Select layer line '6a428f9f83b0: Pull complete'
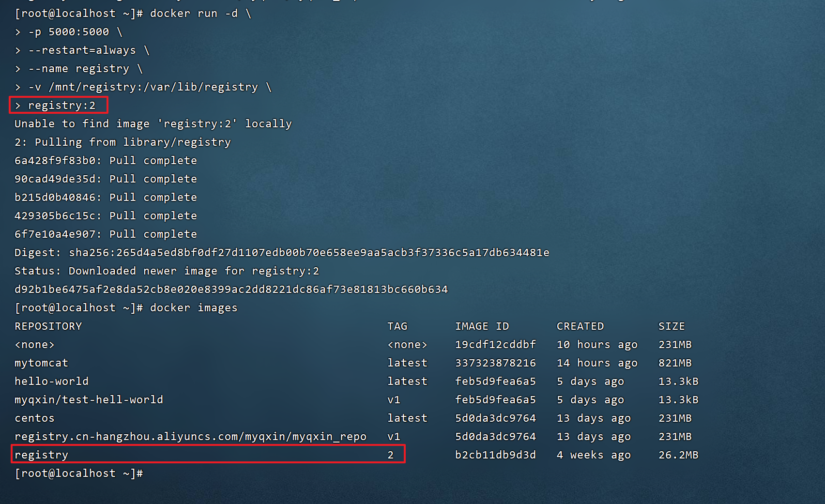 [106, 161]
